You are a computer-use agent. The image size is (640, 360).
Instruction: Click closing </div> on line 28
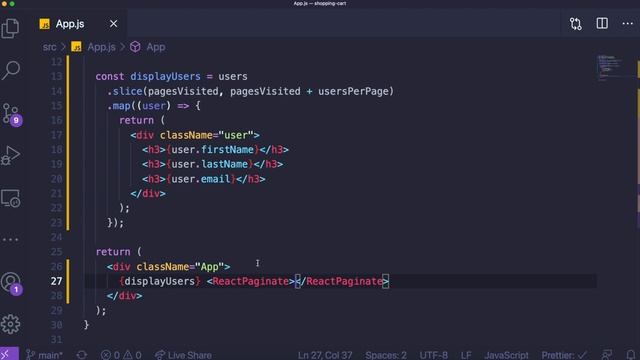(x=124, y=296)
